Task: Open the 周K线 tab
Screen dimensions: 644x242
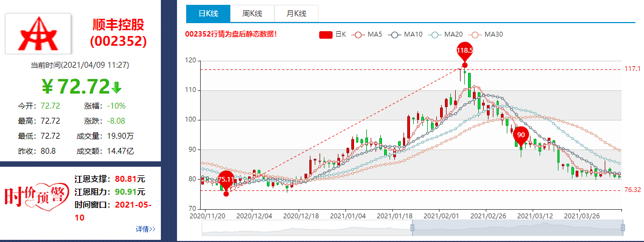Action: click(252, 13)
